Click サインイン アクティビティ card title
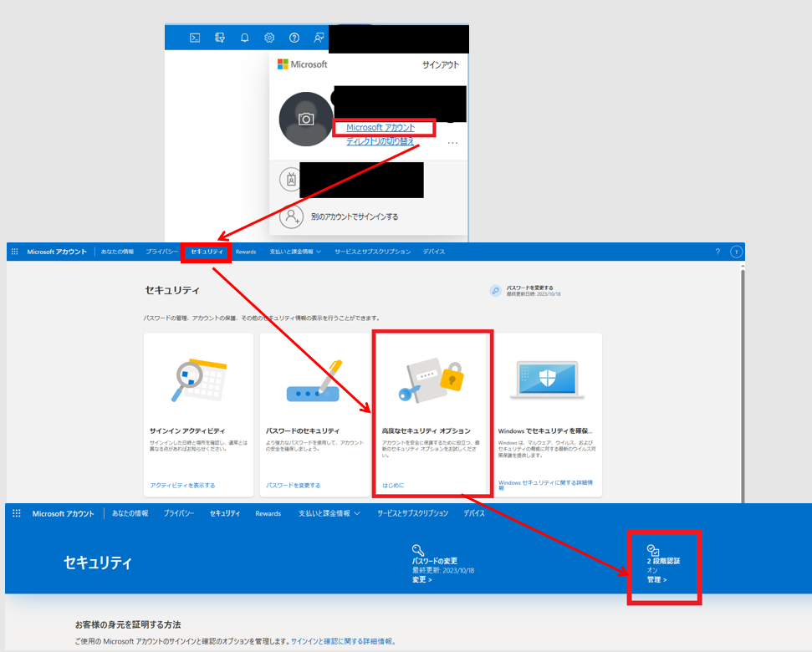812x652 pixels. pyautogui.click(x=187, y=430)
